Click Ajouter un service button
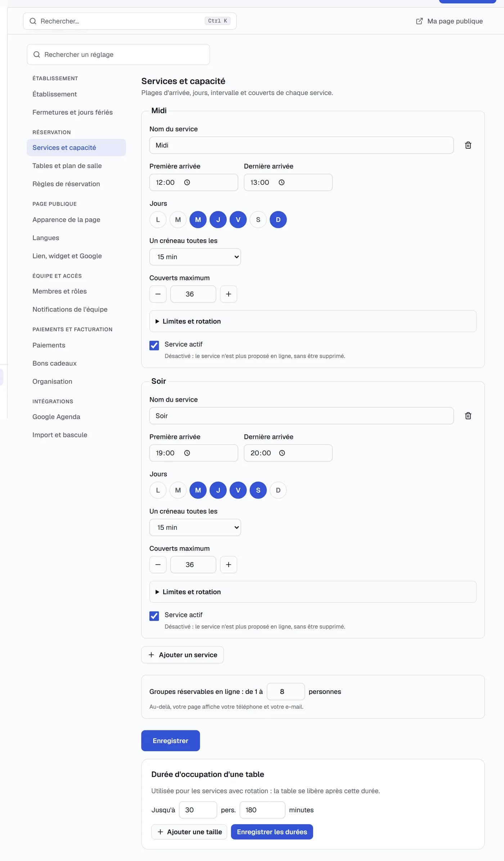This screenshot has height=861, width=504. click(x=183, y=655)
